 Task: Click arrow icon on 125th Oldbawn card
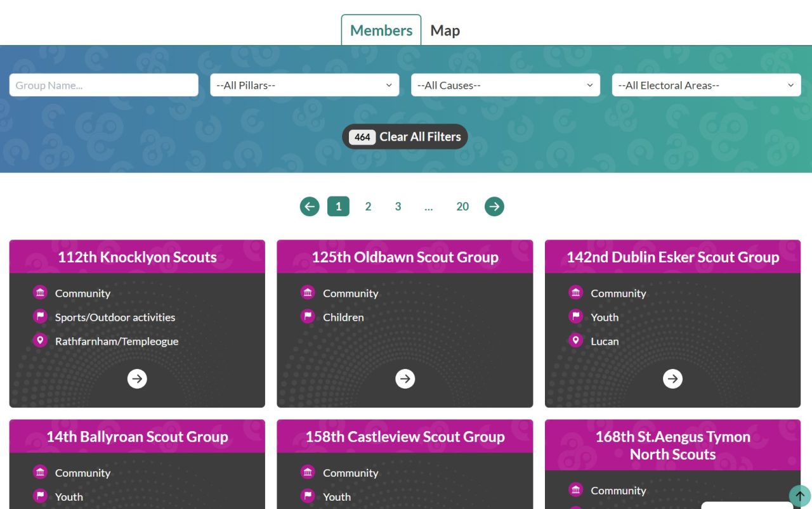coord(405,378)
